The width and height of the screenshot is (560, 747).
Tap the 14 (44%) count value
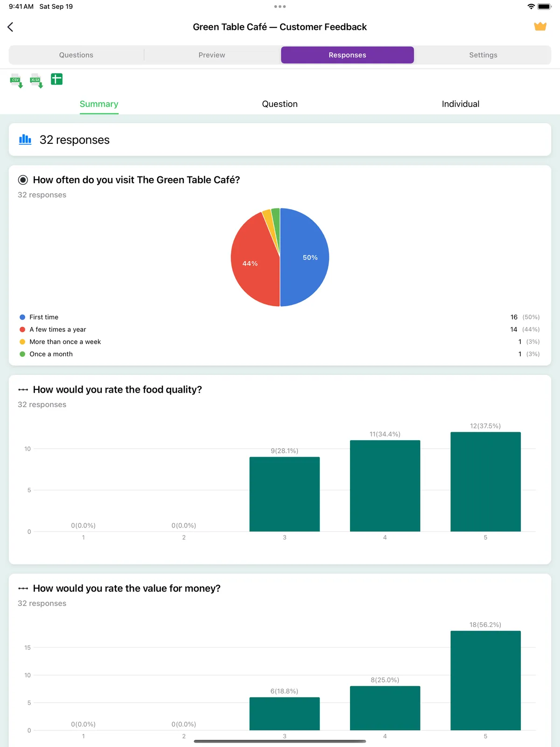pos(525,330)
